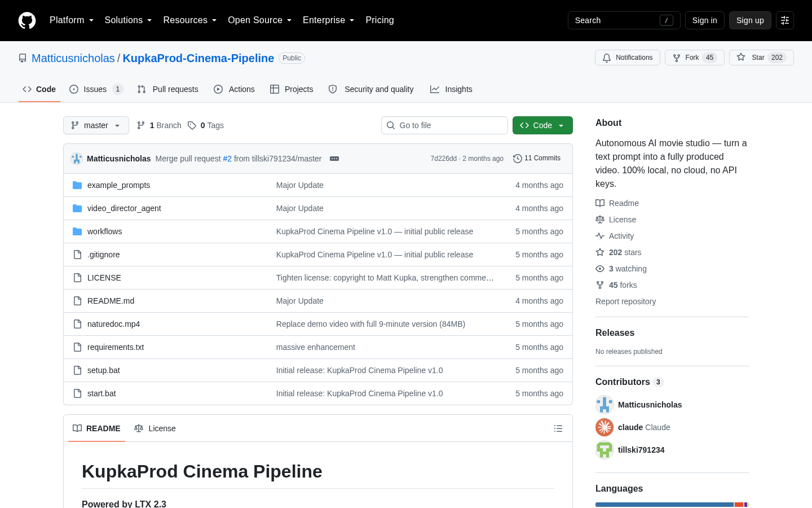Click the Sign up button
812x508 pixels.
[750, 20]
